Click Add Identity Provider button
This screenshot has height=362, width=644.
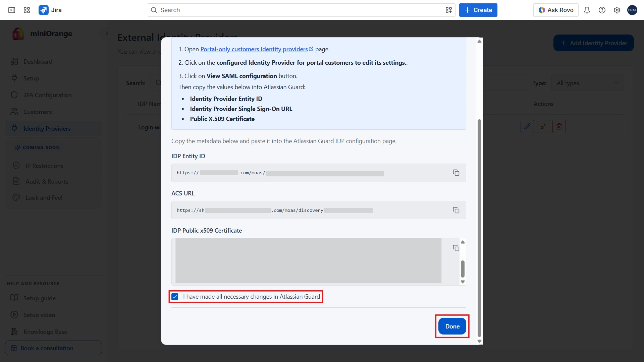[594, 43]
